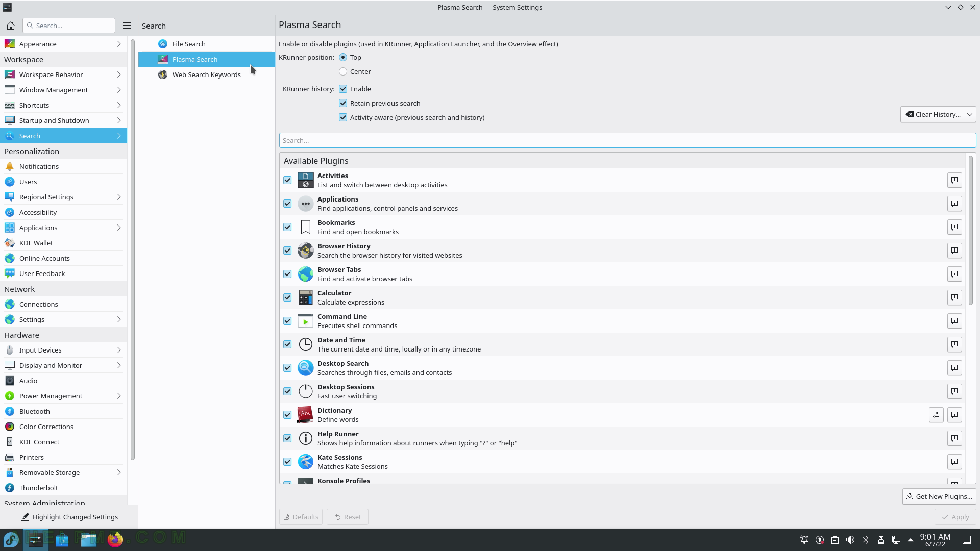Viewport: 980px width, 551px height.
Task: Click the Defaults button
Action: 301,517
